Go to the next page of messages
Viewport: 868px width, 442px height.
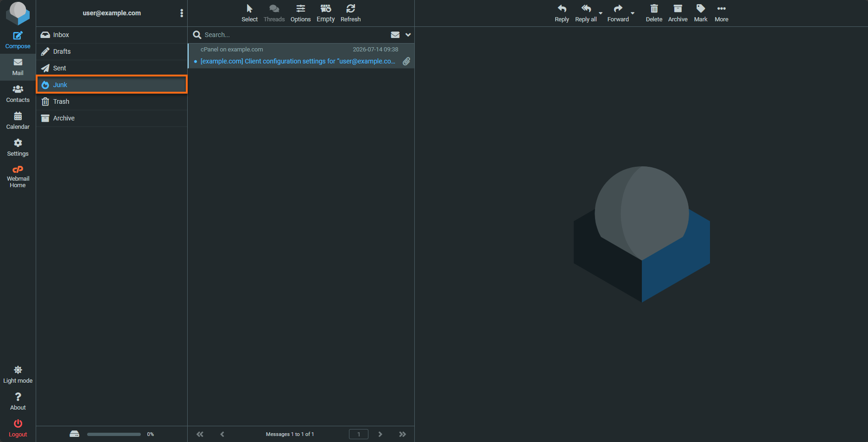coord(380,434)
